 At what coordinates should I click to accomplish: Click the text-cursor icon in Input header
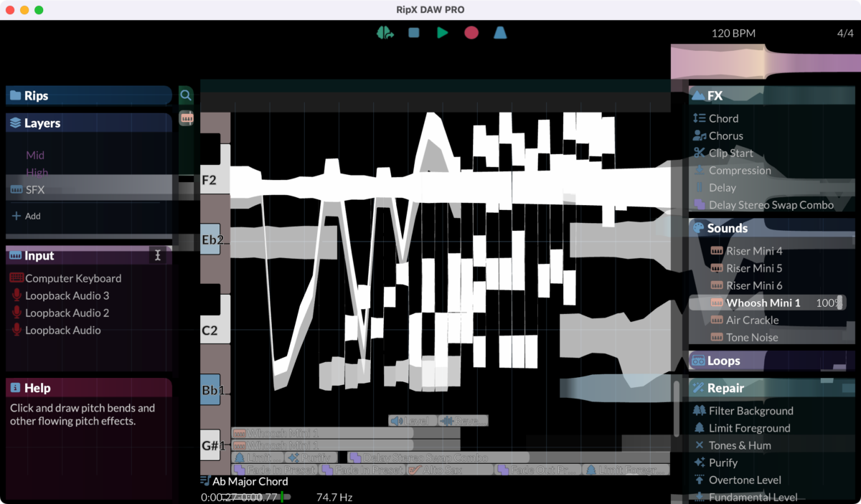click(159, 256)
